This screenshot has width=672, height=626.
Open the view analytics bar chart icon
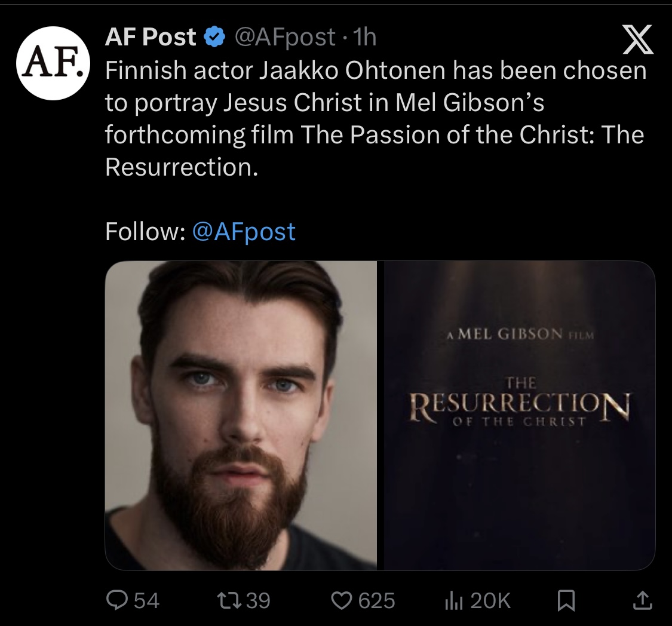[x=455, y=601]
